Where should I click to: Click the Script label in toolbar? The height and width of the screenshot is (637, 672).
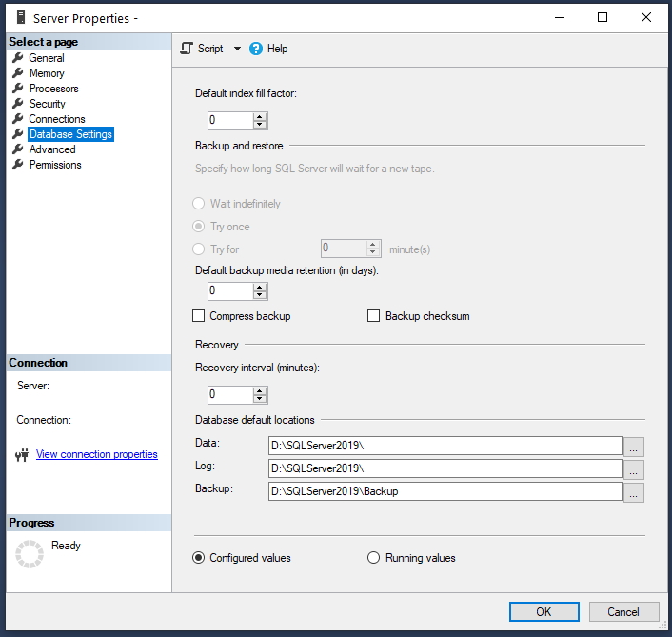(210, 49)
